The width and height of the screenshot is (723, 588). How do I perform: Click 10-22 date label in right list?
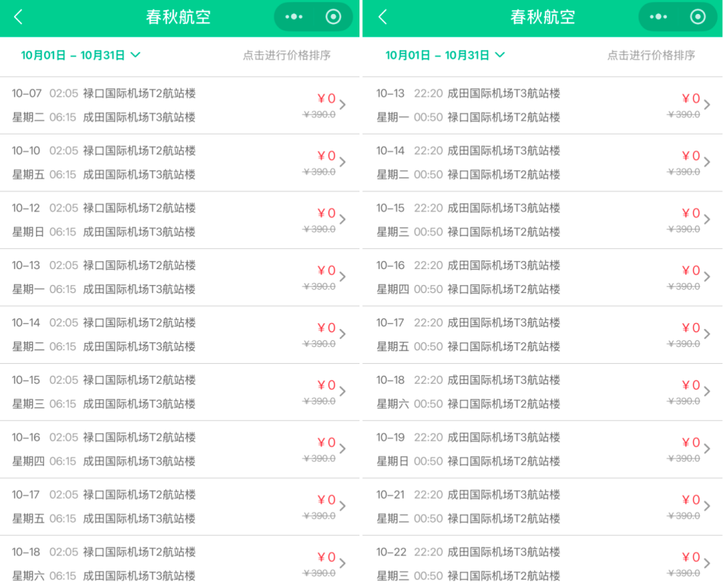pos(392,552)
